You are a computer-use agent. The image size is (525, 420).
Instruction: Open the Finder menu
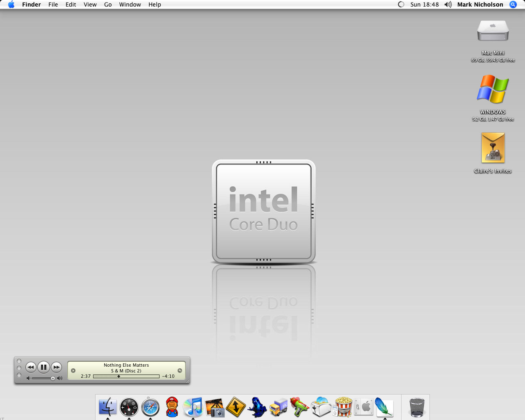[x=32, y=5]
